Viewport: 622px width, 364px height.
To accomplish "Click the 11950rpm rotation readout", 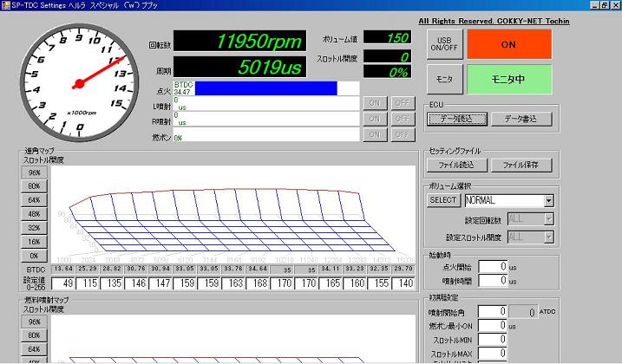I will [x=240, y=41].
